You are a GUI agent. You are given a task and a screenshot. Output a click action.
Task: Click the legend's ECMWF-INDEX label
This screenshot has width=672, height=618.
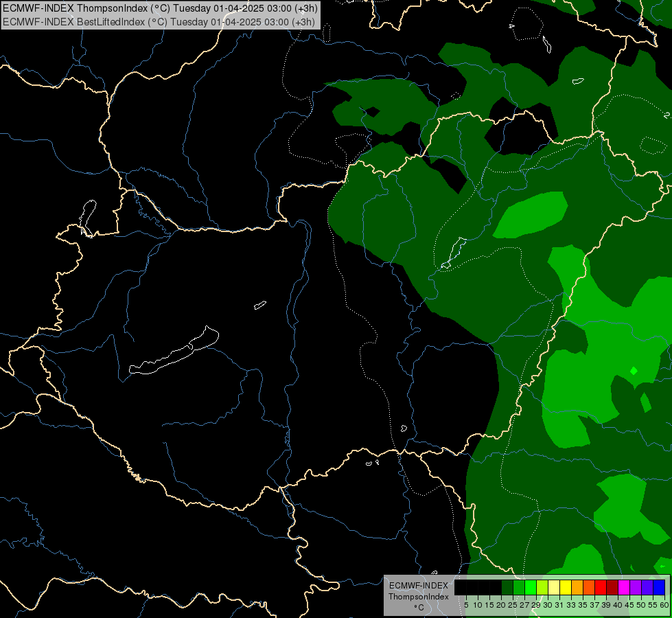coord(418,586)
